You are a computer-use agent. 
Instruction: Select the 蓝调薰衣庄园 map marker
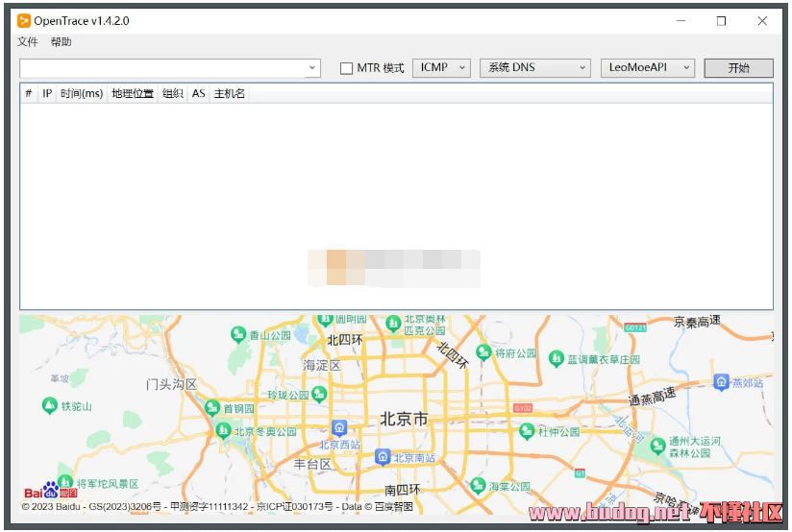tap(556, 358)
